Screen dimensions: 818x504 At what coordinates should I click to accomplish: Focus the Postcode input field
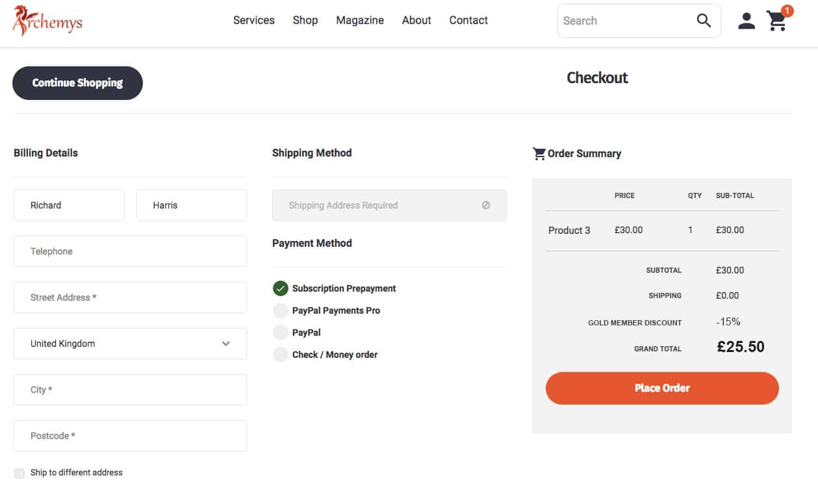tap(130, 436)
